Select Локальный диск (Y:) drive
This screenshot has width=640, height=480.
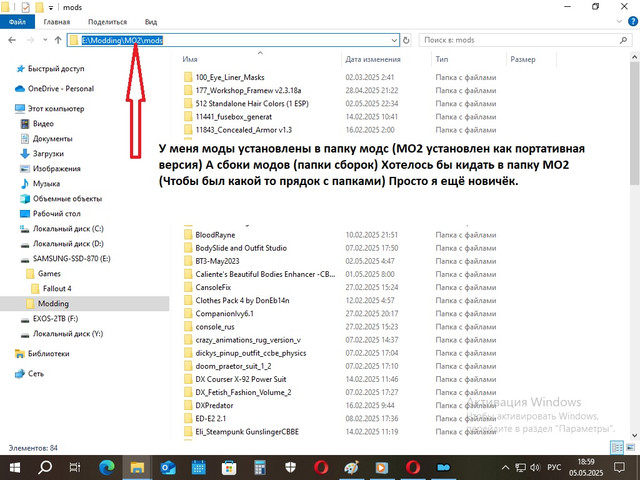(62, 333)
